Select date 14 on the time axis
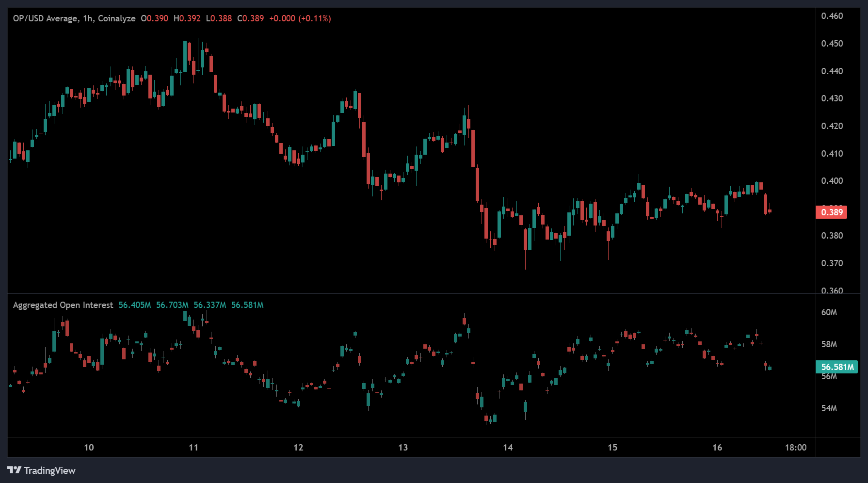 (x=508, y=447)
